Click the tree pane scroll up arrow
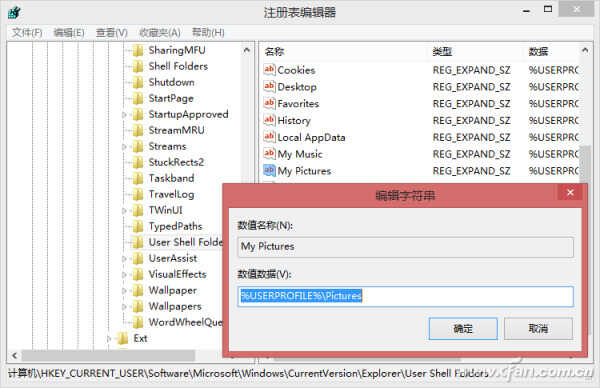 (x=247, y=50)
